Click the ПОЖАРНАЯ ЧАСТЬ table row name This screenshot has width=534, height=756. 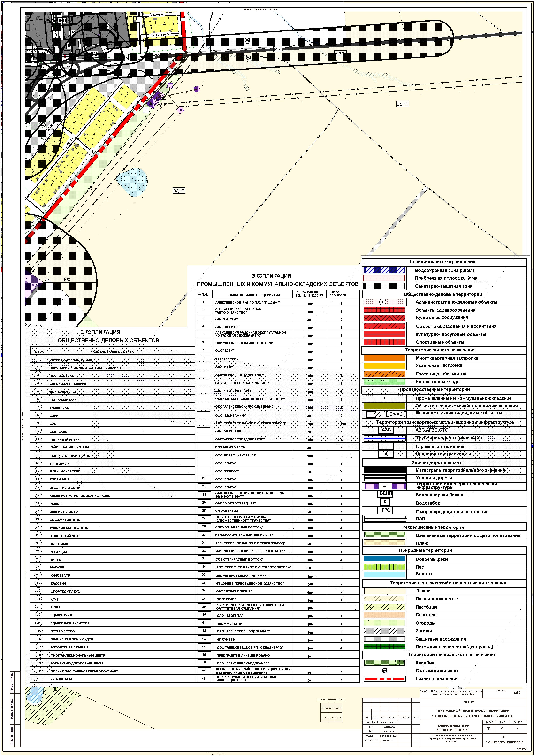(x=230, y=447)
